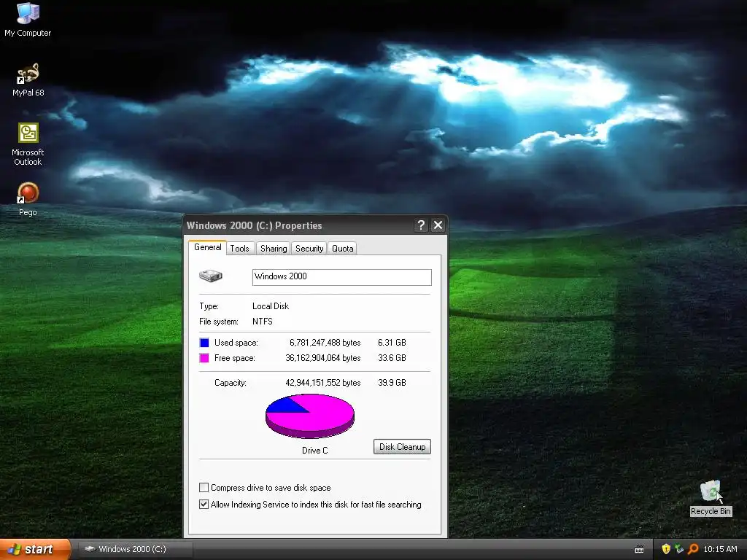747x560 pixels.
Task: Click the Type: label
Action: coord(209,306)
